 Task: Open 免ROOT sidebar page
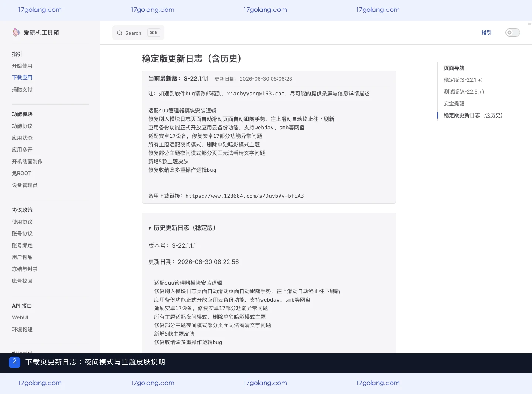(21, 173)
